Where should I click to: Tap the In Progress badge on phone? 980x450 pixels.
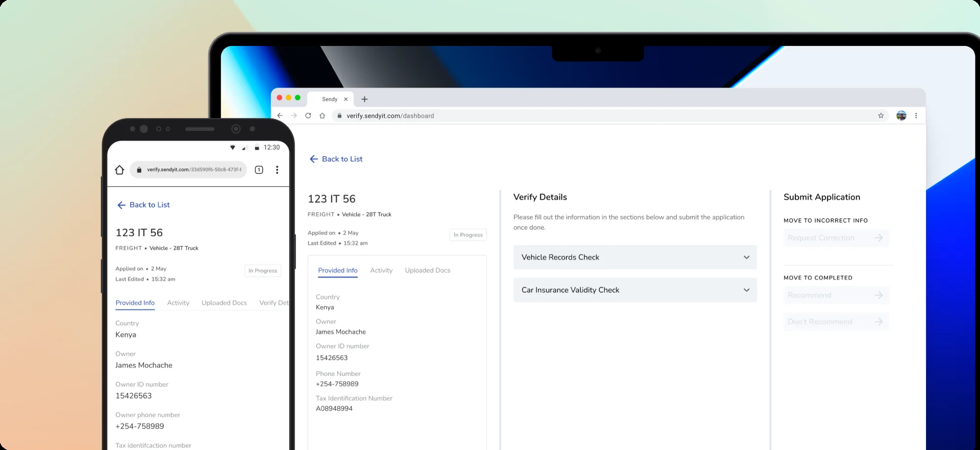(263, 271)
